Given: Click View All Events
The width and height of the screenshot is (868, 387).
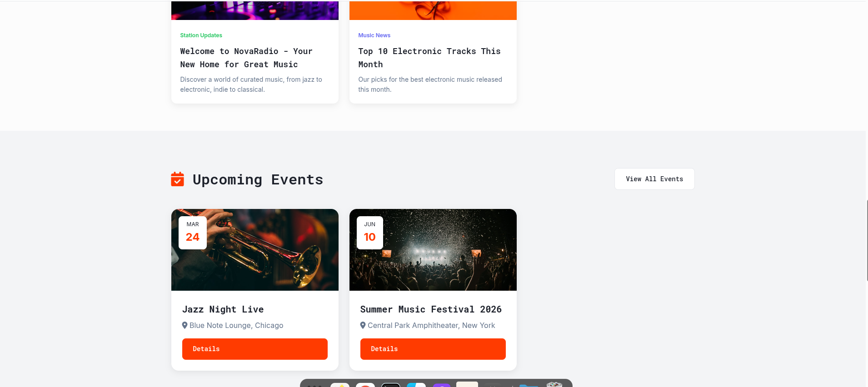Looking at the screenshot, I should point(654,179).
